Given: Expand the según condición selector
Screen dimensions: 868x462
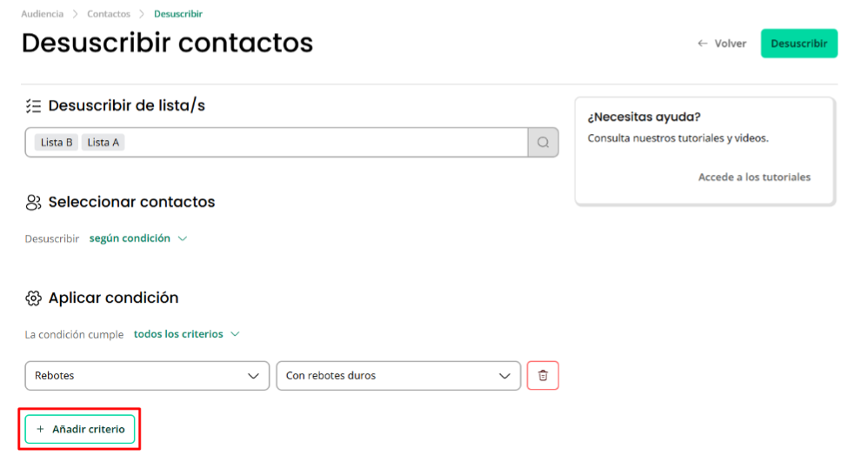Looking at the screenshot, I should click(138, 238).
